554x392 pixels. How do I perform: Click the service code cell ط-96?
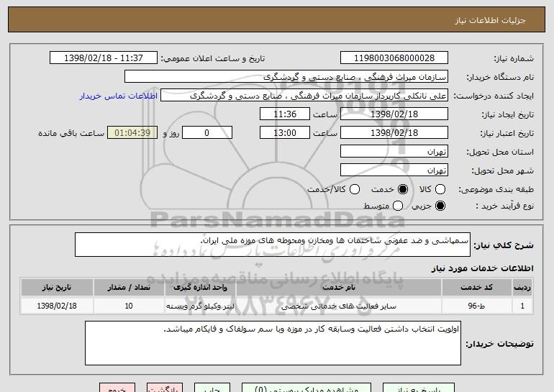tap(476, 306)
